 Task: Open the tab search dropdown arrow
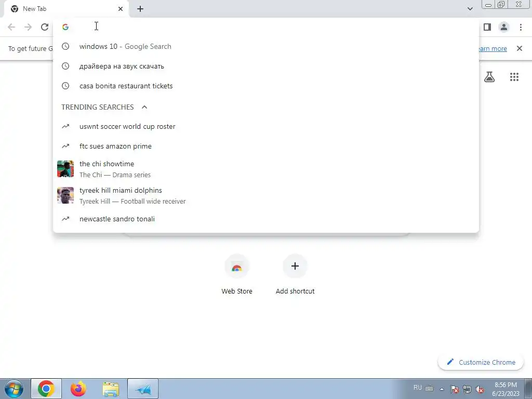[470, 9]
